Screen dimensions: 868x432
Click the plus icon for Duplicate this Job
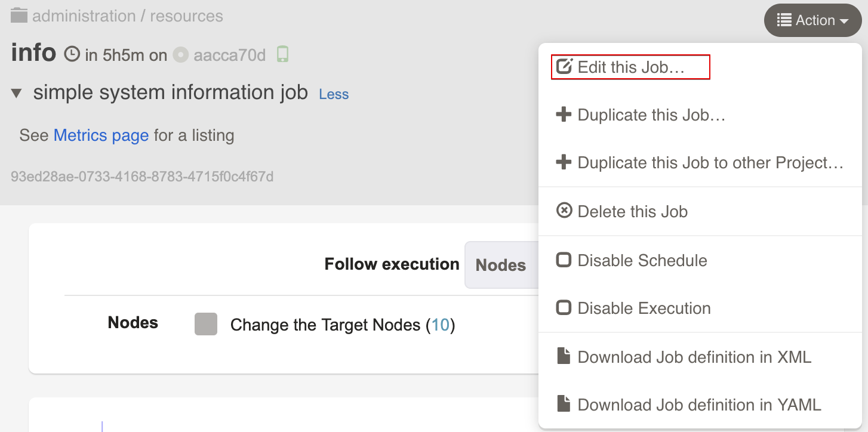click(x=564, y=115)
